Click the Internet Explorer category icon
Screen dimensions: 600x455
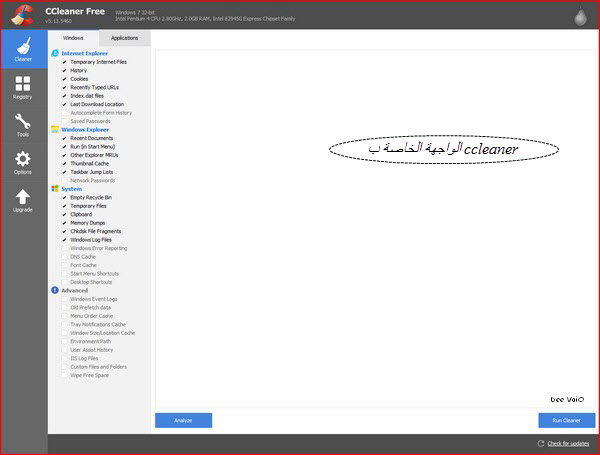click(55, 53)
